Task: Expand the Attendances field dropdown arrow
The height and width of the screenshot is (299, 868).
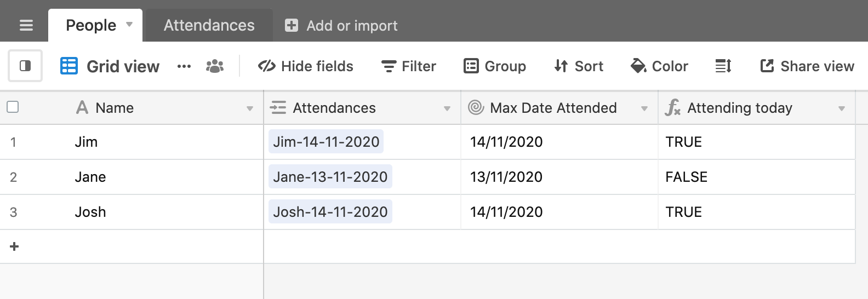Action: (x=447, y=108)
